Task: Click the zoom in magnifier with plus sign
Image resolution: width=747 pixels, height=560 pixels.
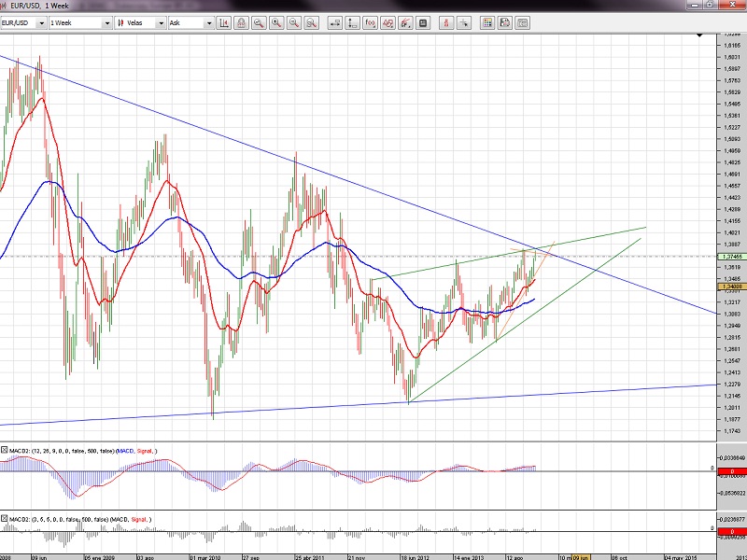Action: (x=276, y=21)
